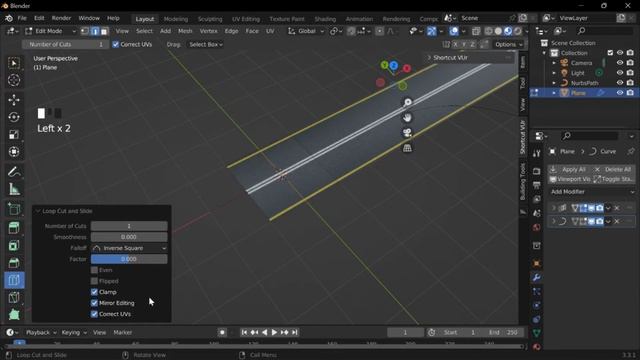
Task: Choose the Knife tool
Action: click(x=14, y=298)
